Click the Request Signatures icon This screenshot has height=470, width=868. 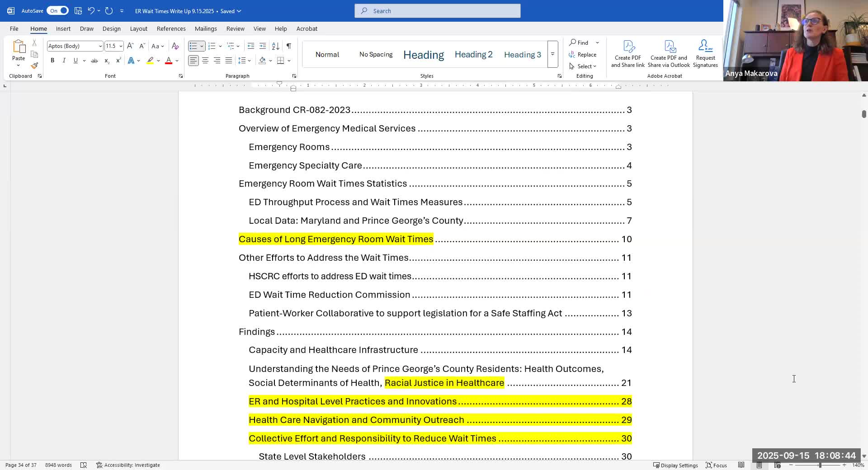705,53
